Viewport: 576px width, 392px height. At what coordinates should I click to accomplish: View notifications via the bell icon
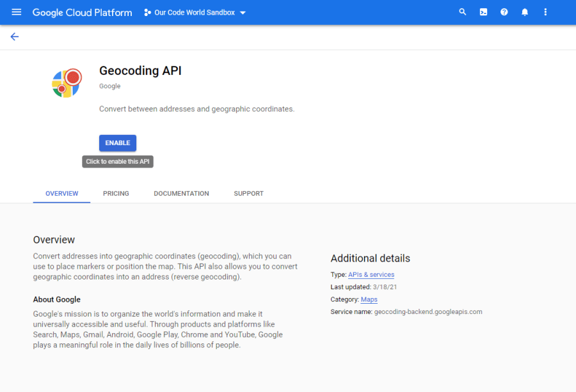tap(525, 12)
